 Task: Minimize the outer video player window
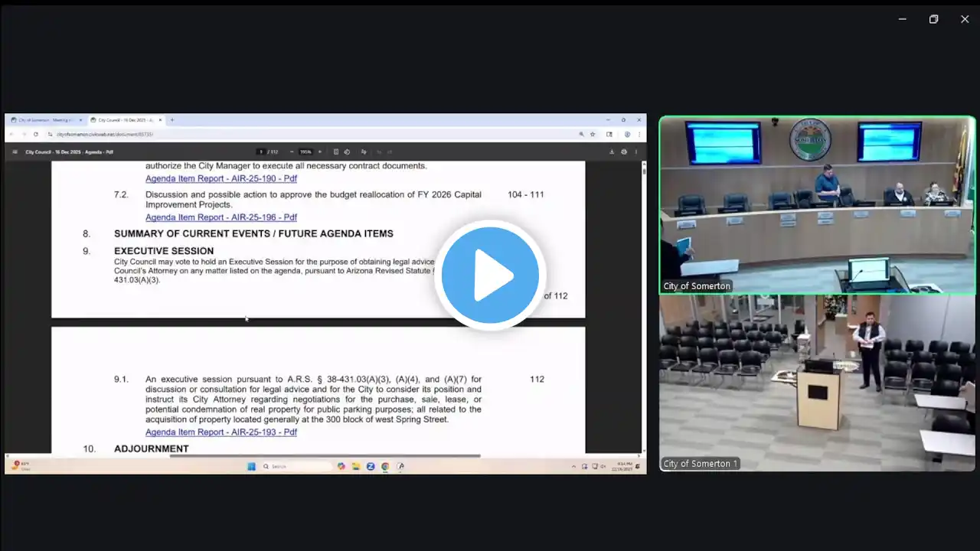(903, 19)
